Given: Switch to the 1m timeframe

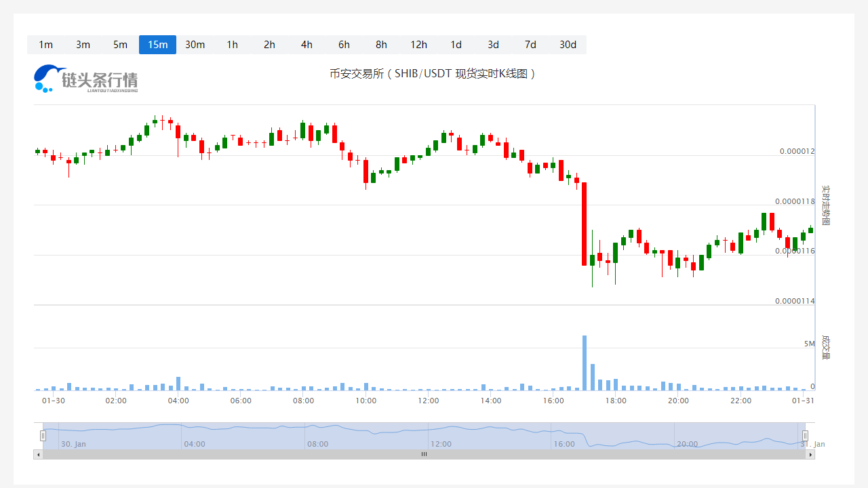Looking at the screenshot, I should point(45,45).
